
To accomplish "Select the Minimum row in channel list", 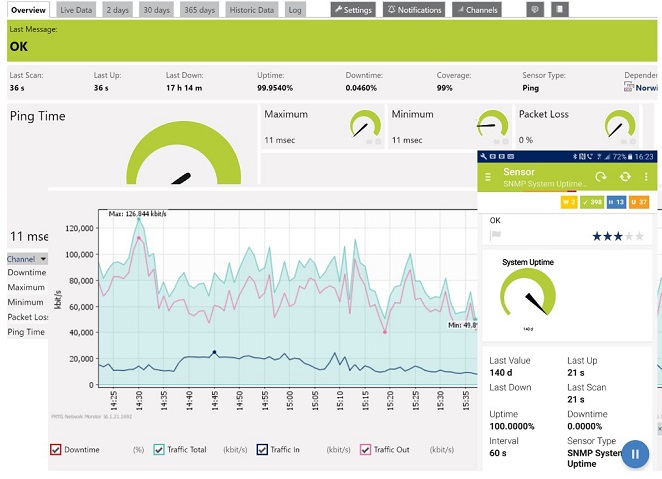I will point(25,302).
